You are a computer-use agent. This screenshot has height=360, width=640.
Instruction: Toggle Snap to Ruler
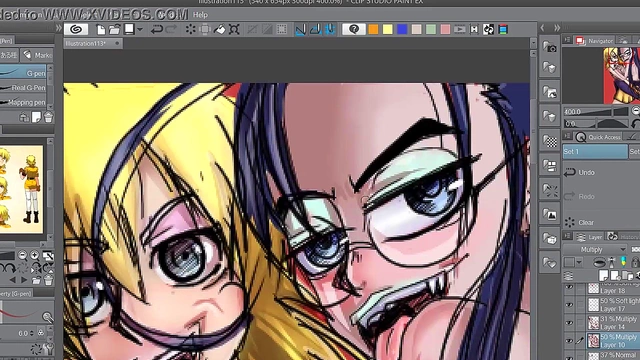(300, 29)
